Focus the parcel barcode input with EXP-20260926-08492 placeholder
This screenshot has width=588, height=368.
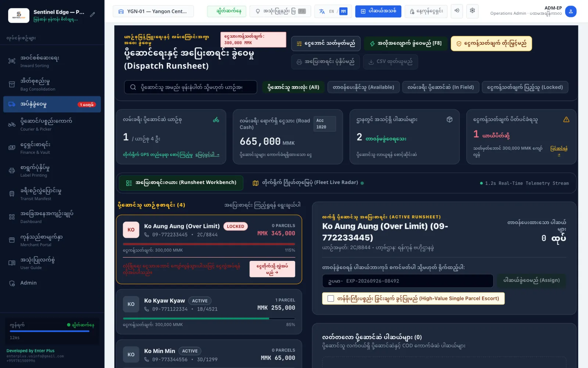tap(408, 281)
